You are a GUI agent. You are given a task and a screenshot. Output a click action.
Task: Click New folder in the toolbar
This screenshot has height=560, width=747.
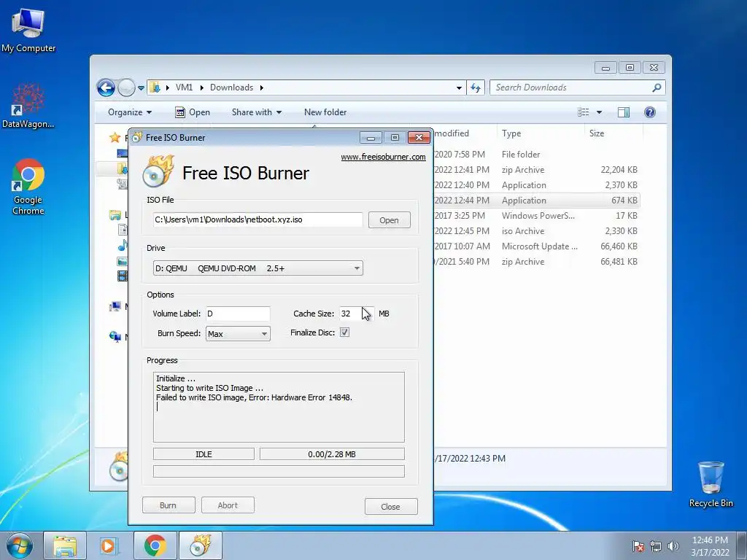tap(325, 112)
